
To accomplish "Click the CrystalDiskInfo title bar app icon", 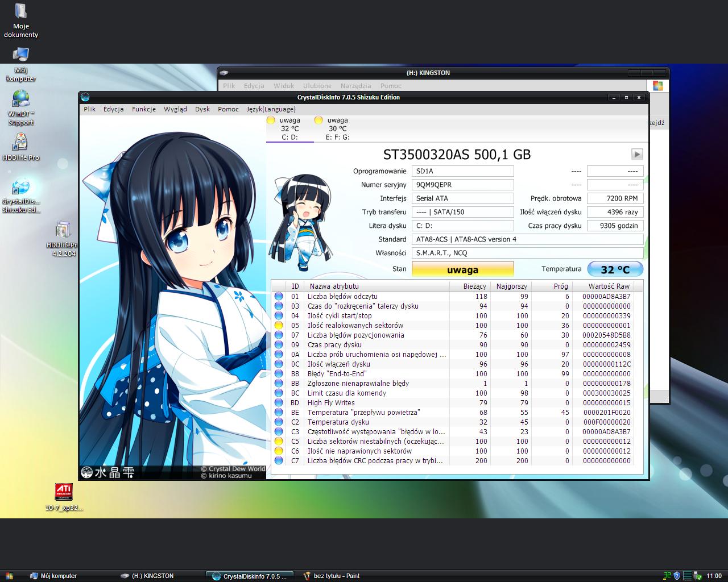I will [x=85, y=97].
